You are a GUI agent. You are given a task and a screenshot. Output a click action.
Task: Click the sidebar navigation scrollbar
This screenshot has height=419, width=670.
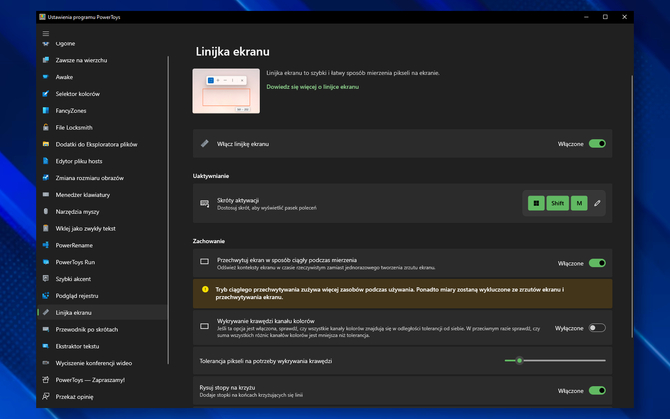click(x=168, y=210)
